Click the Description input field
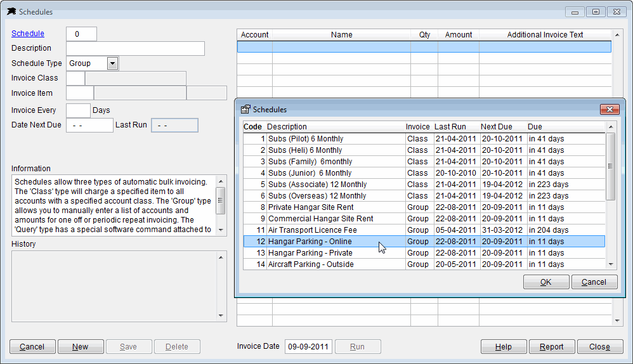The height and width of the screenshot is (364, 633). (x=135, y=48)
